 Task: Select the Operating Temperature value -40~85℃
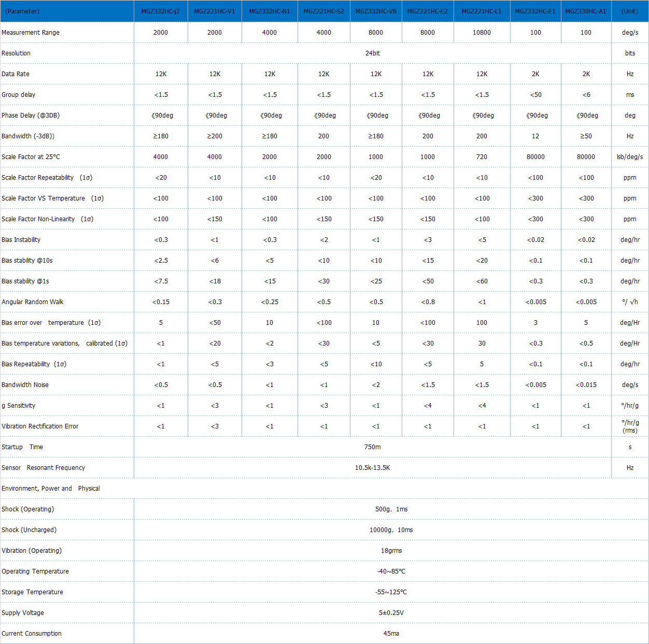391,571
